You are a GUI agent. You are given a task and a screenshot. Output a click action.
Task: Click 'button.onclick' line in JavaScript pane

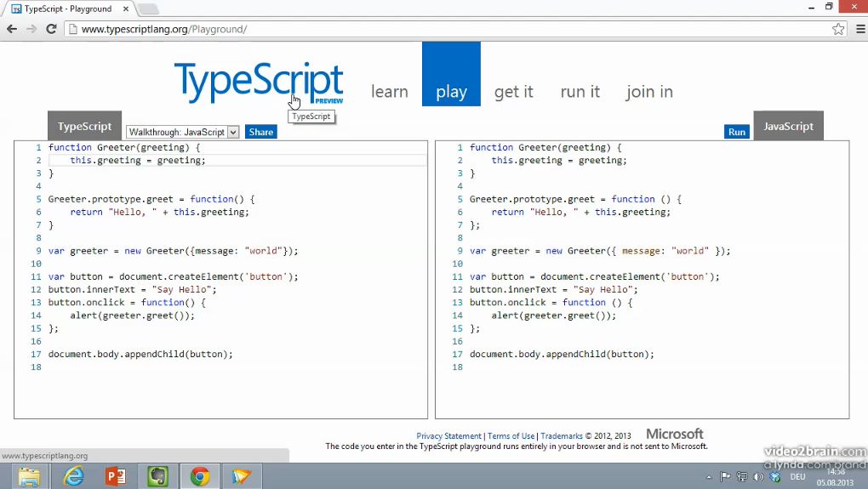551,303
